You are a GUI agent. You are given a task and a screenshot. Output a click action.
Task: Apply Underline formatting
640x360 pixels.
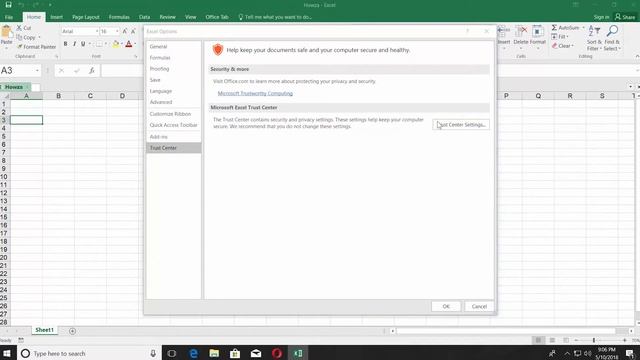click(83, 44)
